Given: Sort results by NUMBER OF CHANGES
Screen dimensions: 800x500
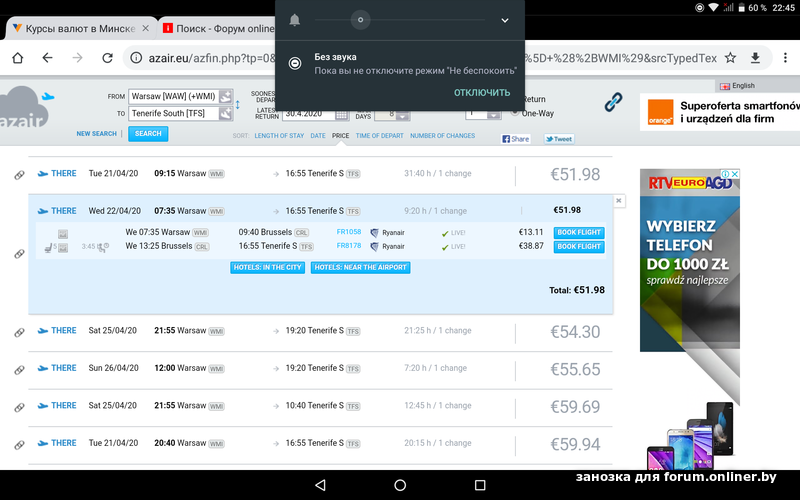Looking at the screenshot, I should pyautogui.click(x=442, y=136).
